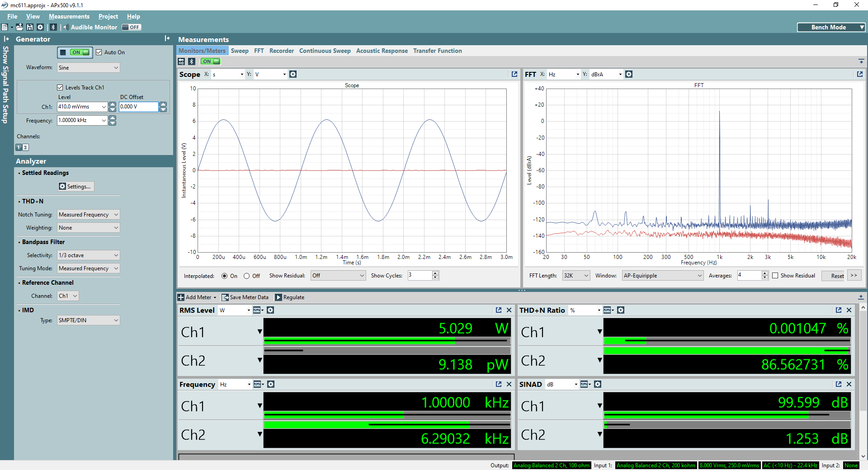Image resolution: width=868 pixels, height=470 pixels.
Task: Open FFT graph settings gear
Action: pos(629,74)
